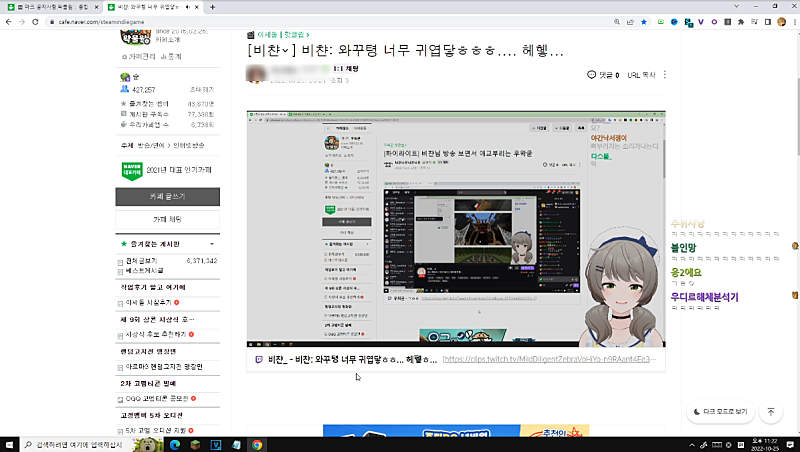Open notification center icon

click(x=790, y=445)
